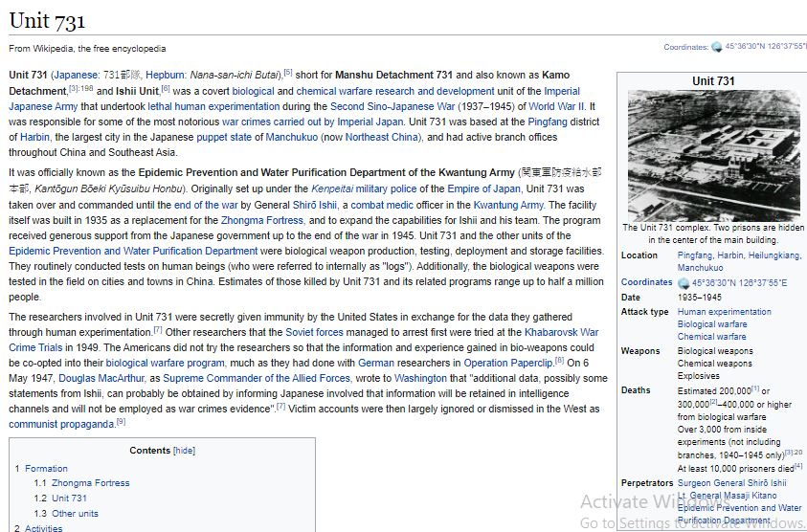Open the Second Sino-Japanese War link
The image size is (807, 532).
pyautogui.click(x=392, y=106)
